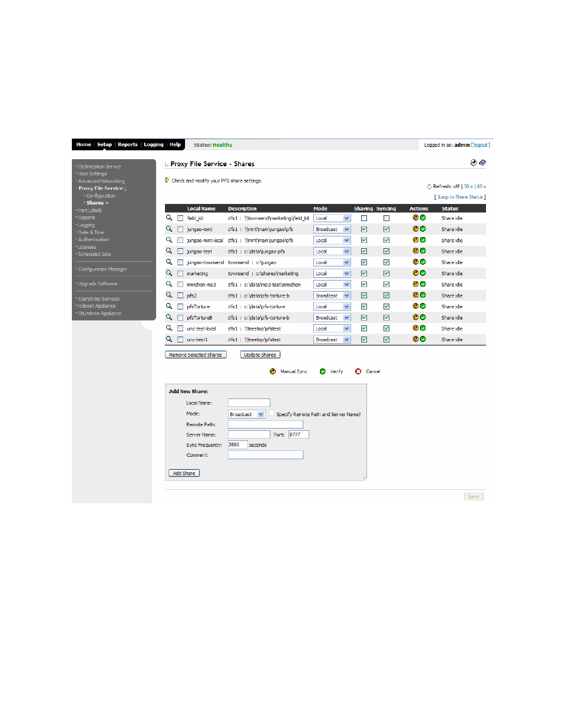Start manual sync for unc-test1 share
562x728 pixels.
[415, 340]
